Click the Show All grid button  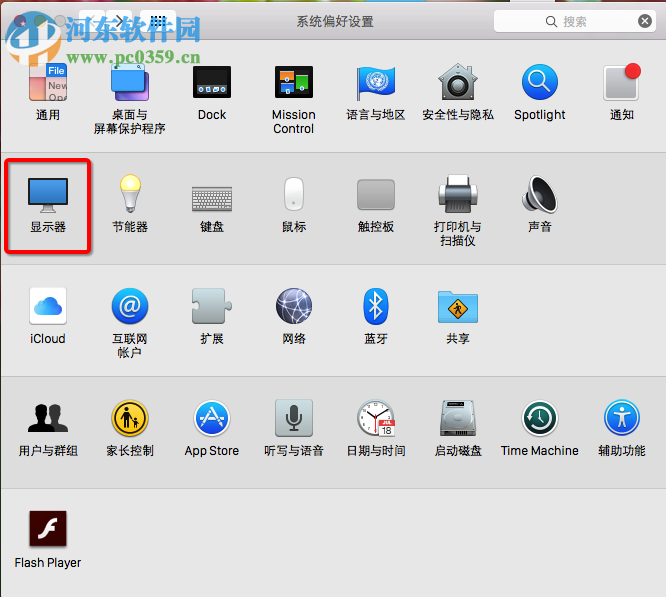(x=158, y=21)
